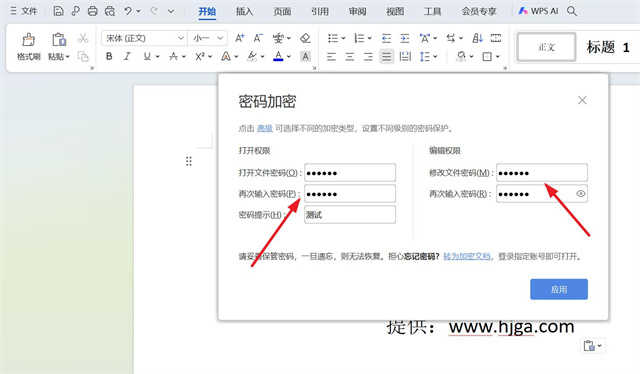640x374 pixels.
Task: Toggle underline formatting
Action: point(147,56)
